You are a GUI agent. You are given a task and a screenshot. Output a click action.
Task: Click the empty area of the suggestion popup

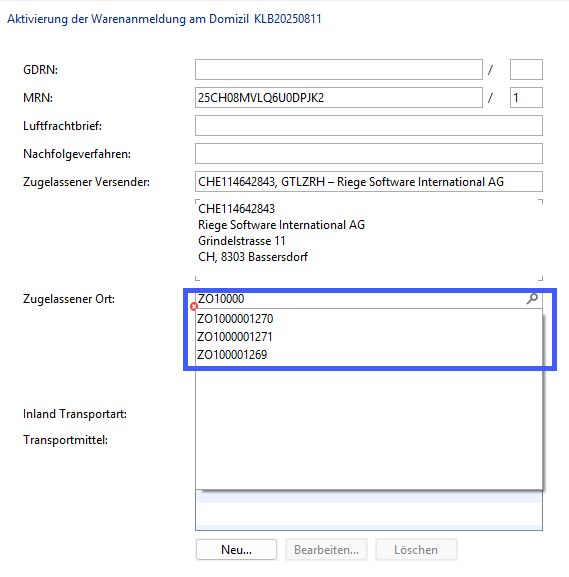(x=369, y=427)
